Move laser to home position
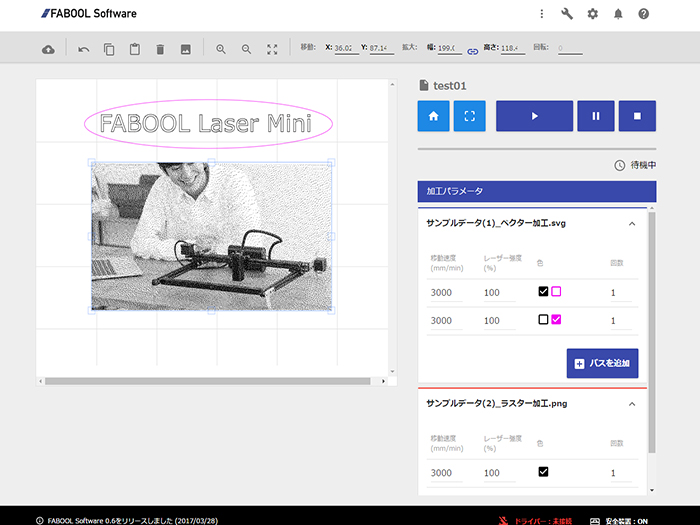 (x=433, y=116)
